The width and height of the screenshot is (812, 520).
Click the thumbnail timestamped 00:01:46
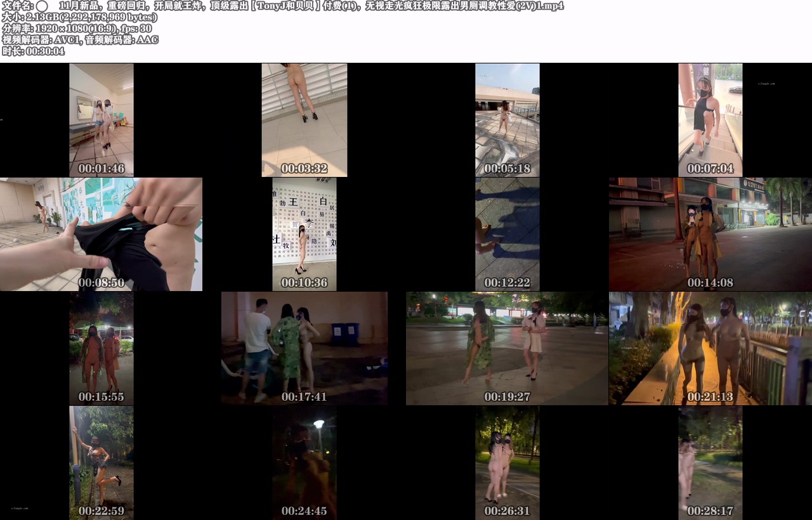101,120
